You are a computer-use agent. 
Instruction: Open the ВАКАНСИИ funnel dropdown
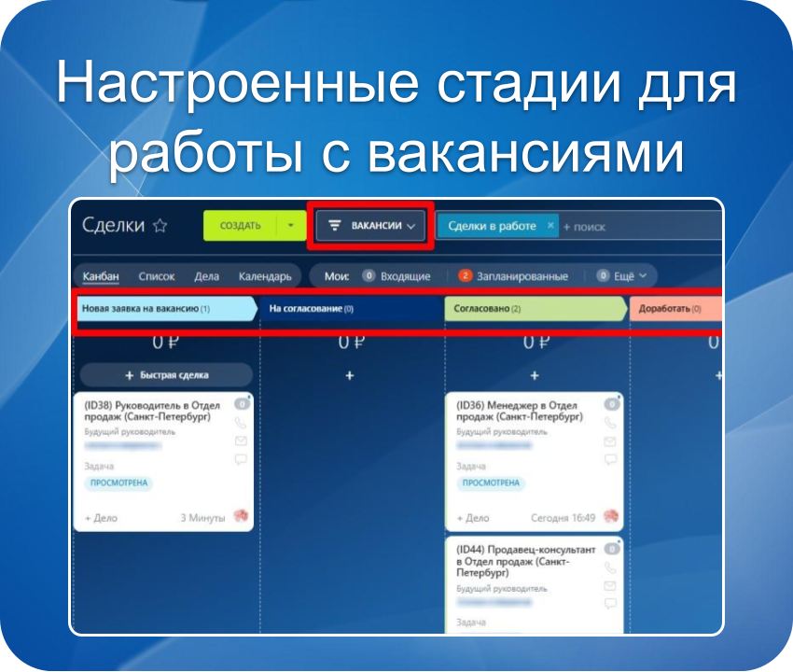pyautogui.click(x=370, y=226)
